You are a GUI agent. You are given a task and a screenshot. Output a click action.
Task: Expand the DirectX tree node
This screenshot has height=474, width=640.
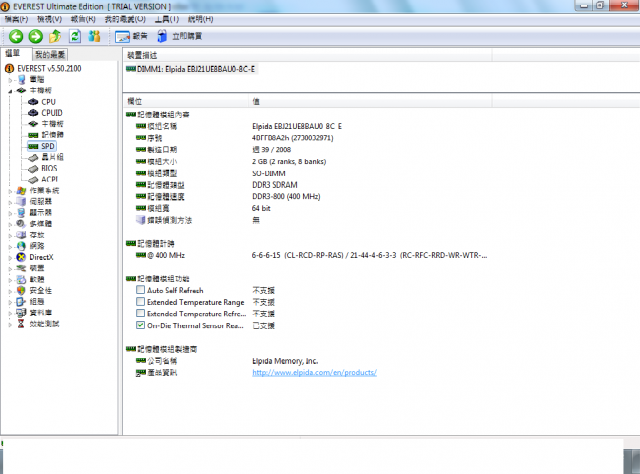point(10,257)
